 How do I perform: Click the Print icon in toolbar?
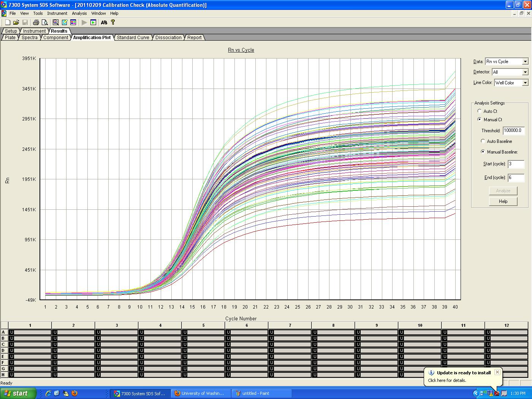[x=36, y=22]
